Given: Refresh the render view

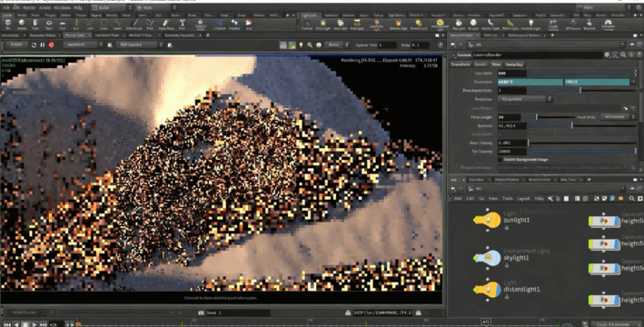Looking at the screenshot, I should coord(35,45).
